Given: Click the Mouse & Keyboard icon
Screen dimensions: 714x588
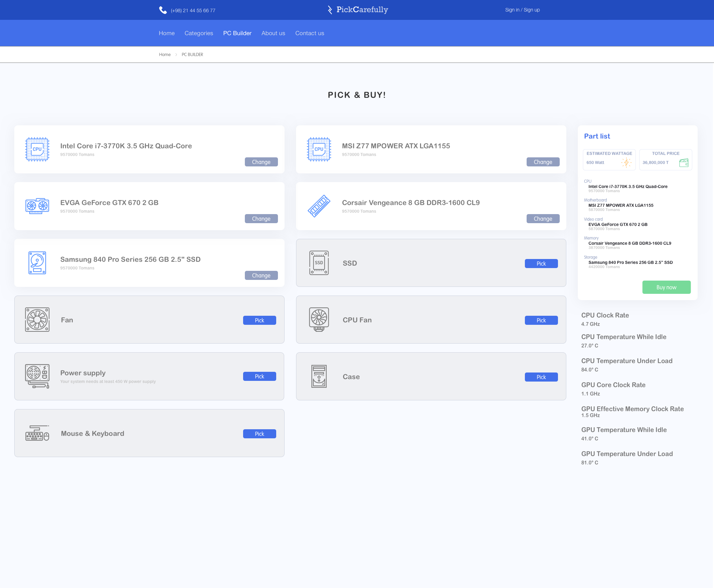Looking at the screenshot, I should (37, 433).
